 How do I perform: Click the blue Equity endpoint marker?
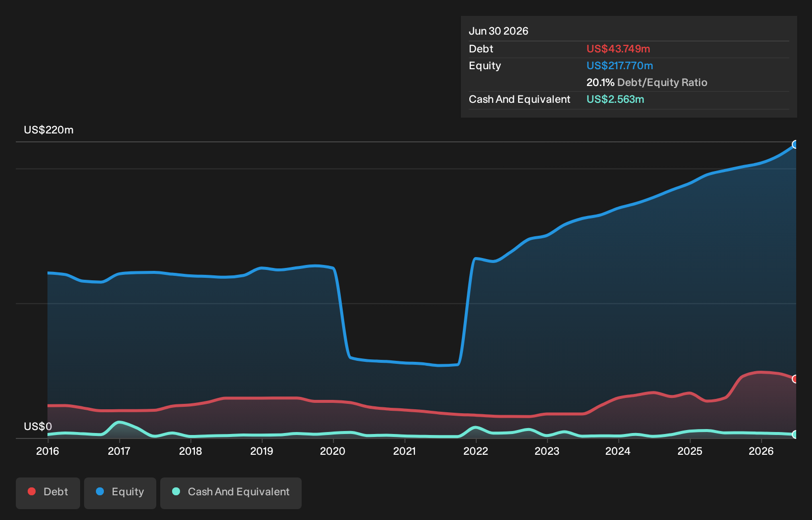795,144
